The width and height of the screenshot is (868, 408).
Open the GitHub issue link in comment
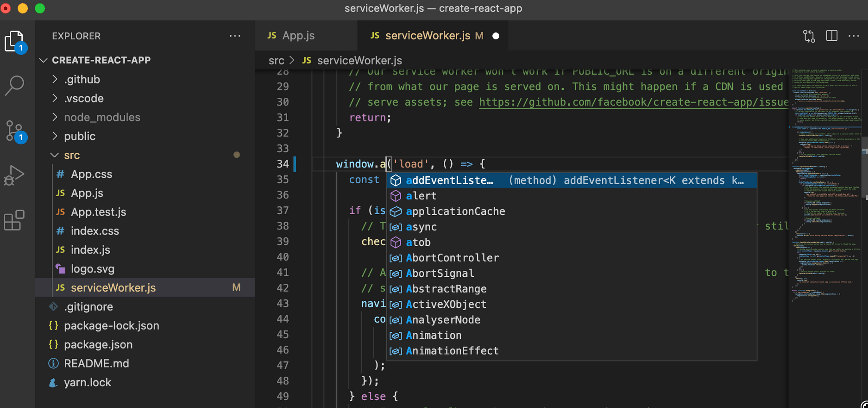click(634, 102)
